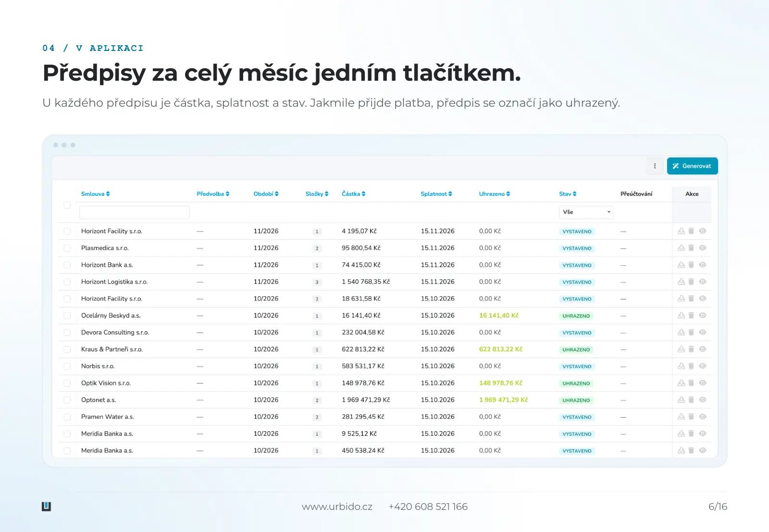This screenshot has width=769, height=532.
Task: Download the Pramen Water a.s. prescription
Action: click(x=681, y=417)
